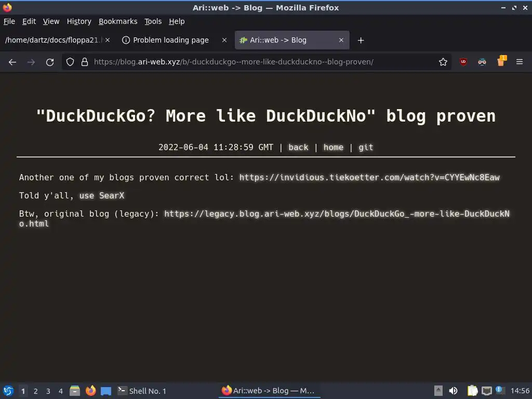The image size is (532, 399).
Task: Switch to workspace 1 in the pager
Action: tap(23, 391)
